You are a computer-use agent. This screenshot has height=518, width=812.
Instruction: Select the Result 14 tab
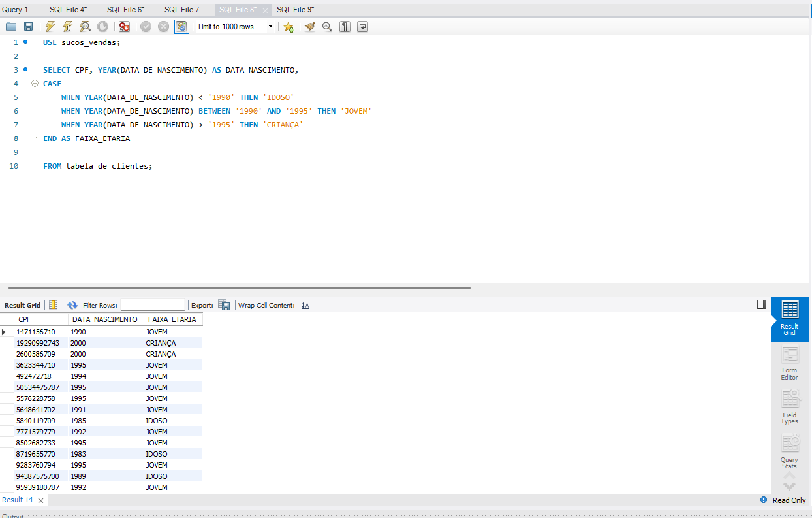pyautogui.click(x=18, y=500)
